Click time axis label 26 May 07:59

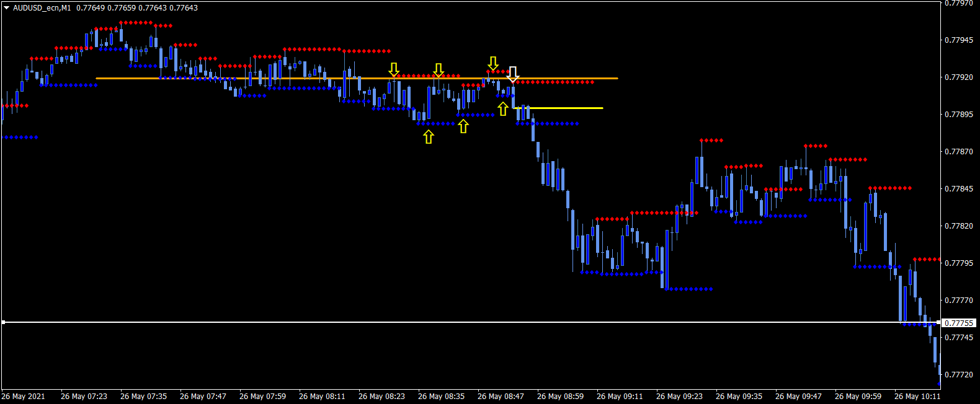[x=262, y=397]
